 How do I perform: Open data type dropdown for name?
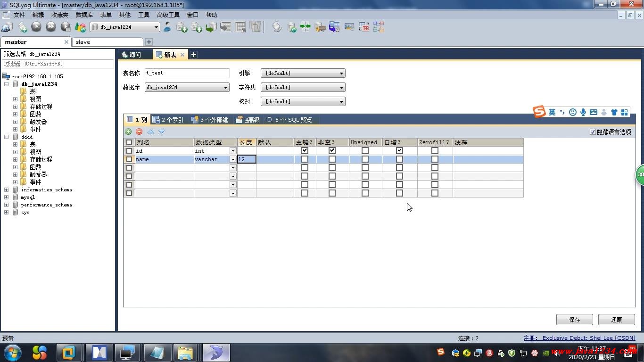coord(233,159)
